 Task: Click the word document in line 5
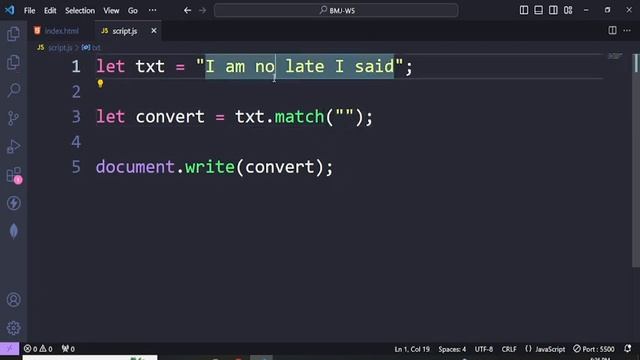click(135, 167)
